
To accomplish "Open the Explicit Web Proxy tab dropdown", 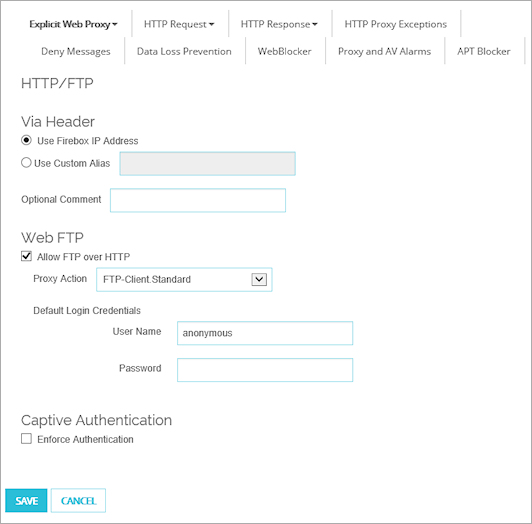I will (73, 24).
